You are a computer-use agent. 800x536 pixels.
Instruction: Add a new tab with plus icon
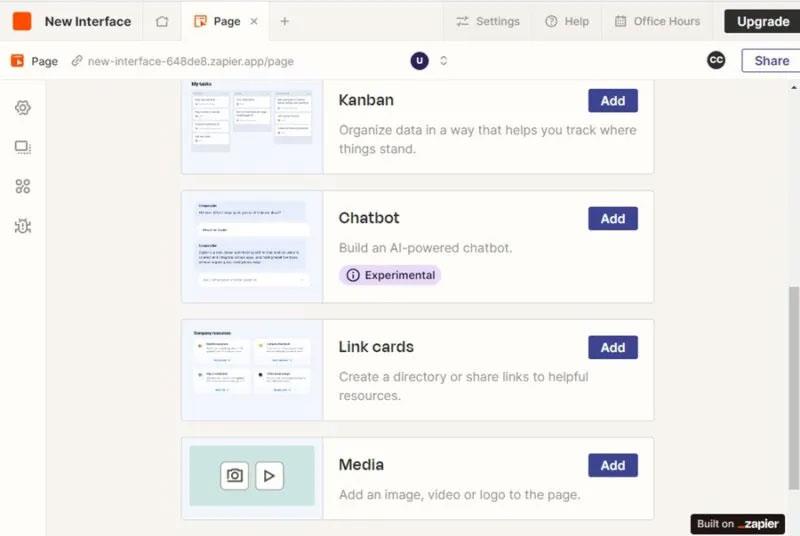click(x=285, y=21)
